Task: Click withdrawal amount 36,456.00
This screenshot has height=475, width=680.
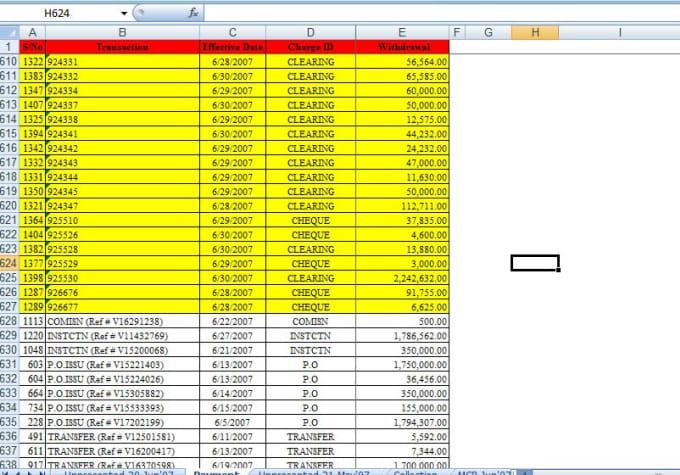Action: (x=402, y=379)
